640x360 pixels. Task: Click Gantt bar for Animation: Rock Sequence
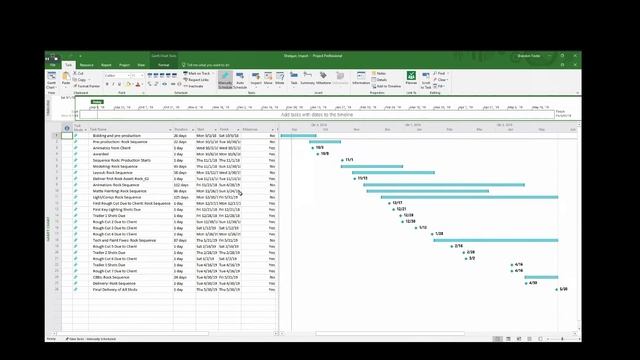444,185
